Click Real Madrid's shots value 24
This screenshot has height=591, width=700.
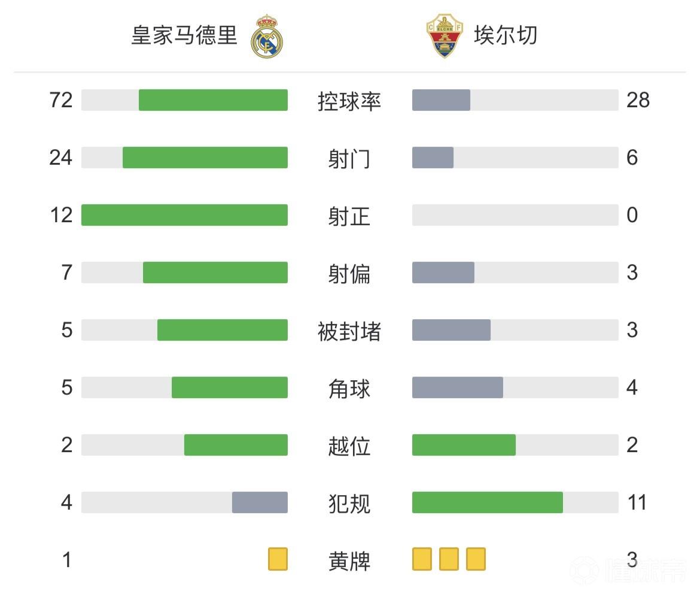click(61, 157)
